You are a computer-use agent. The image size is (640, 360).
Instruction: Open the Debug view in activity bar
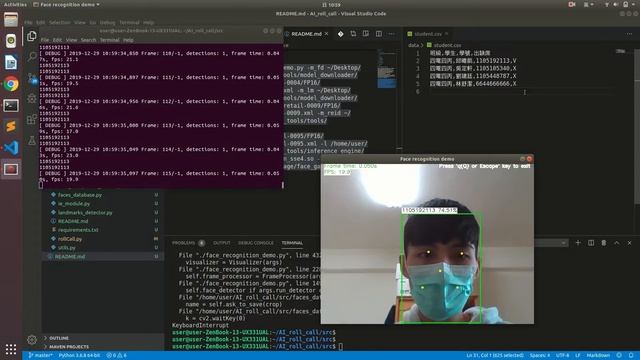(x=32, y=98)
